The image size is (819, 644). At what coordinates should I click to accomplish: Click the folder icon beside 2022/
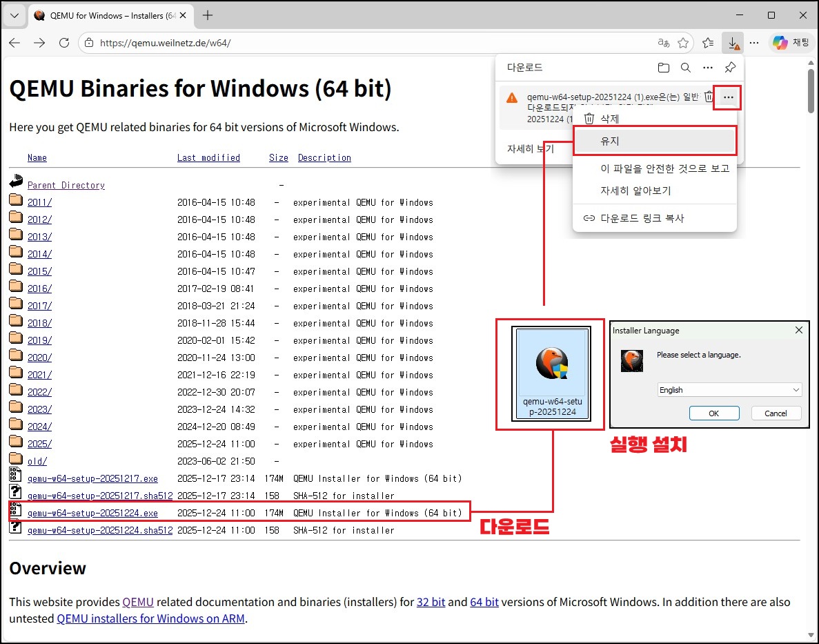click(x=16, y=390)
